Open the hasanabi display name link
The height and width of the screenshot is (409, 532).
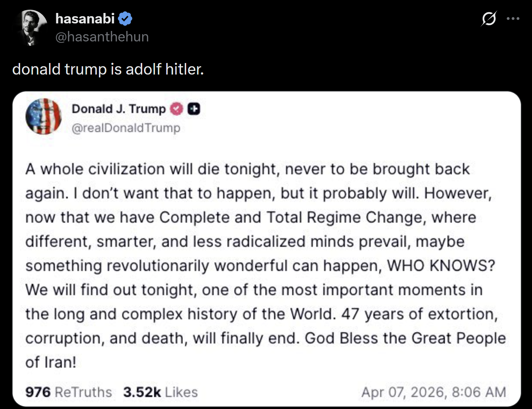[x=85, y=19]
